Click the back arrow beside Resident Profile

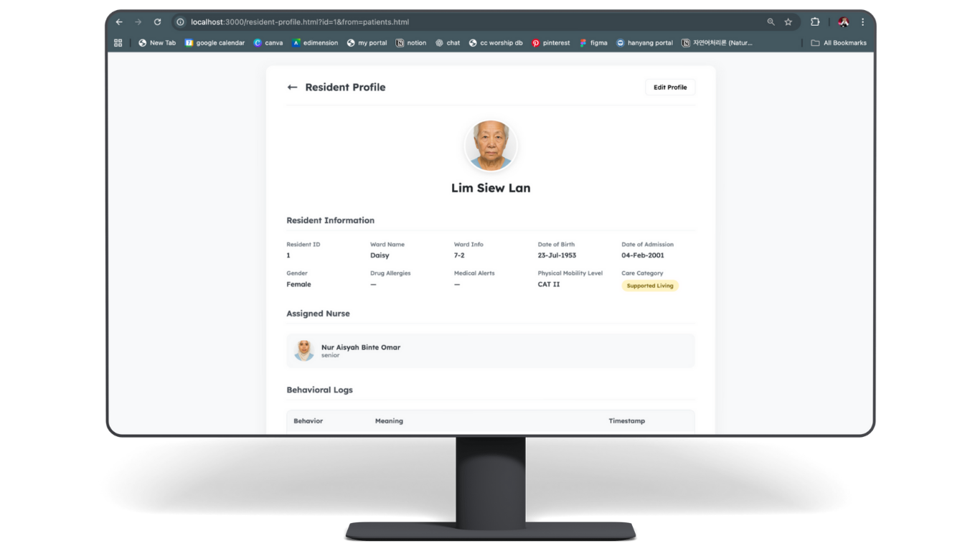292,88
